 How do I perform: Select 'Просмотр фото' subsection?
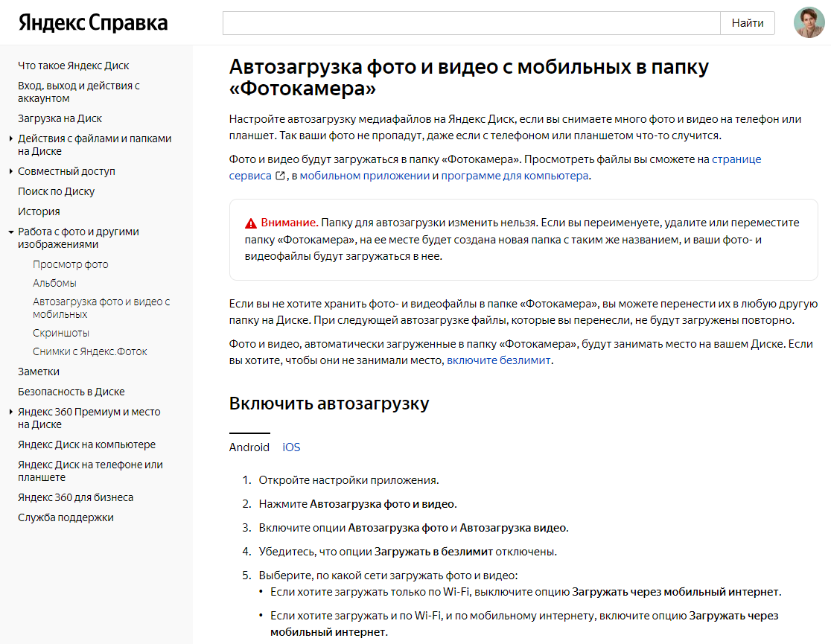(x=71, y=264)
